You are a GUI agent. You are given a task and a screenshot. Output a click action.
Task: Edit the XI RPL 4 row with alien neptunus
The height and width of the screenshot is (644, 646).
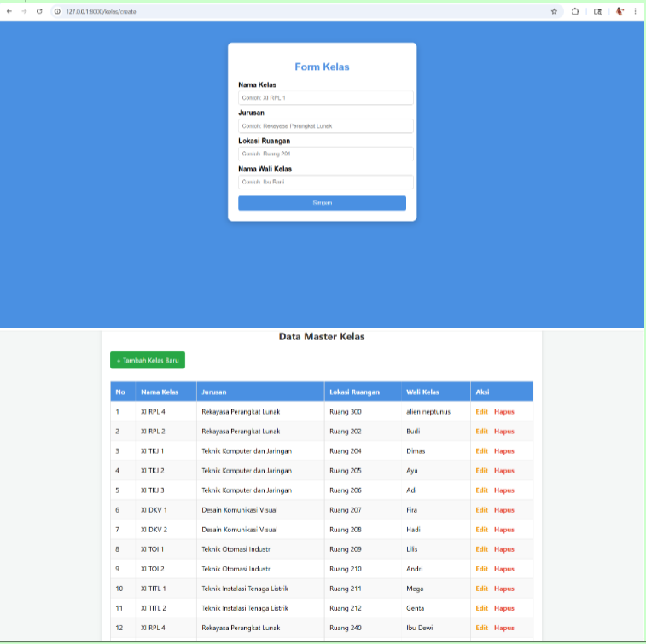(481, 412)
